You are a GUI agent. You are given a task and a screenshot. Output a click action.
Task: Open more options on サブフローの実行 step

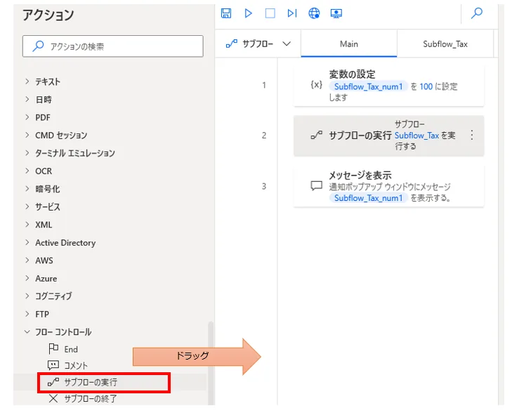pyautogui.click(x=471, y=135)
